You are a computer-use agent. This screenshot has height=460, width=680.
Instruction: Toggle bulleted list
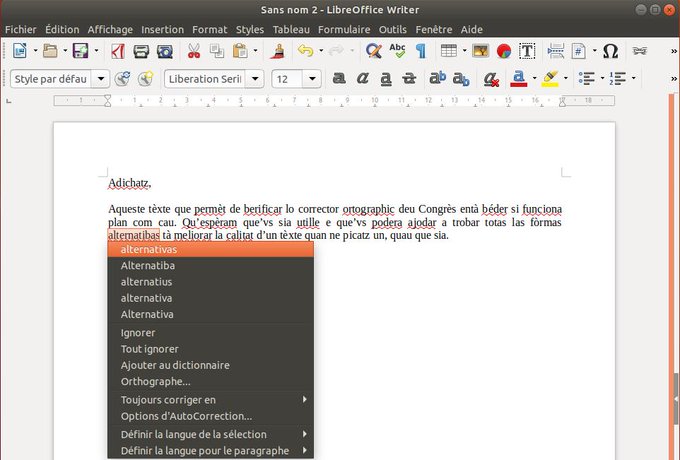587,78
